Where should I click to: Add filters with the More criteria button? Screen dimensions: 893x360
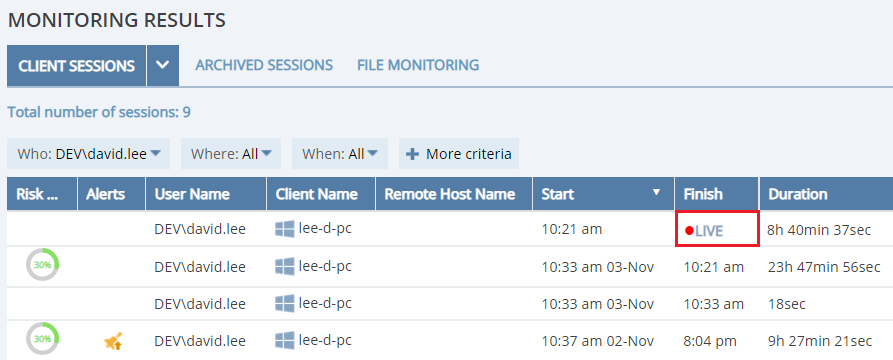(459, 154)
